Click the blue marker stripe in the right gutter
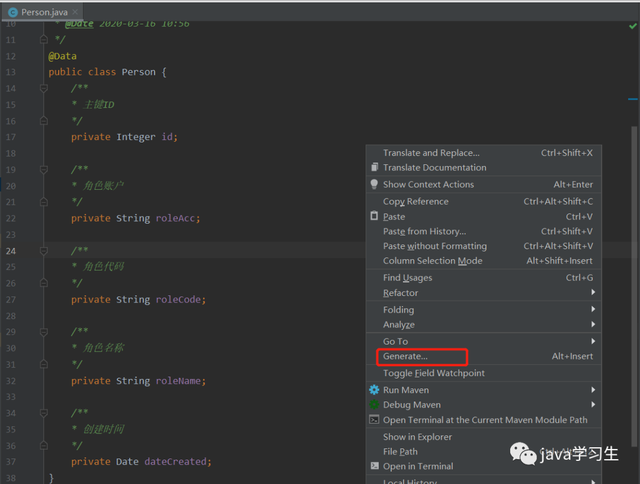The width and height of the screenshot is (640, 484). [633, 99]
